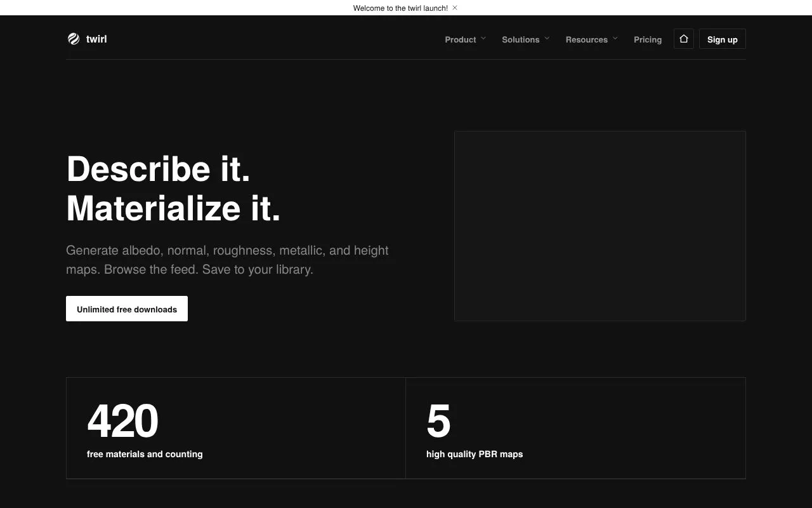Expand the Product dropdown menu
The image size is (812, 508).
(x=466, y=39)
